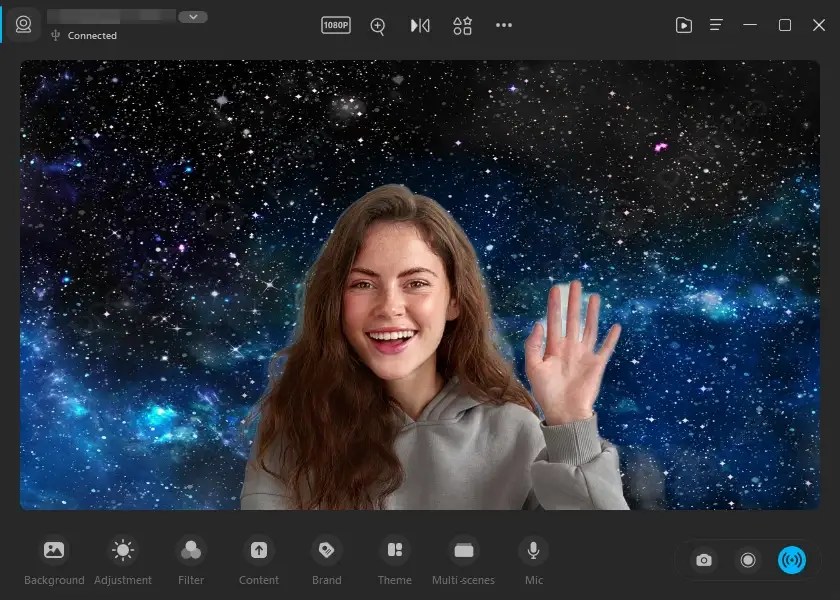Open the Background effects panel
Screen dimensions: 840x600
click(53, 558)
